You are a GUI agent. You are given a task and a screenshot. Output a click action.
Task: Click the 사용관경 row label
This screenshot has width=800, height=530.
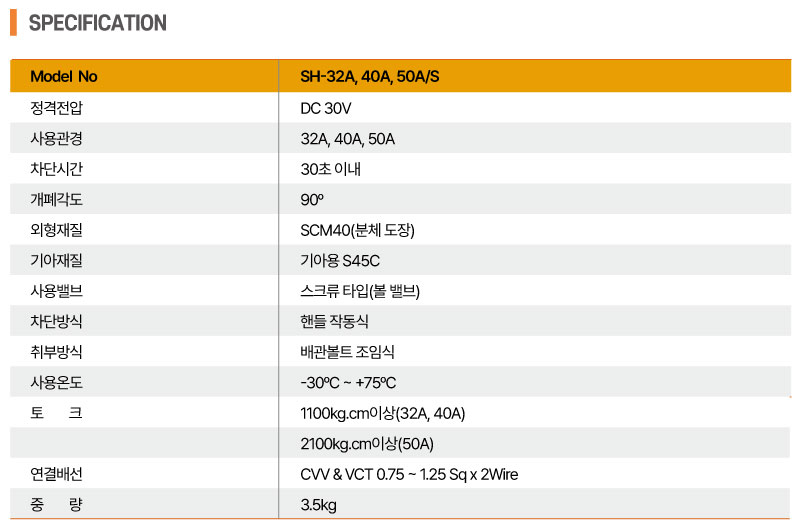[56, 138]
